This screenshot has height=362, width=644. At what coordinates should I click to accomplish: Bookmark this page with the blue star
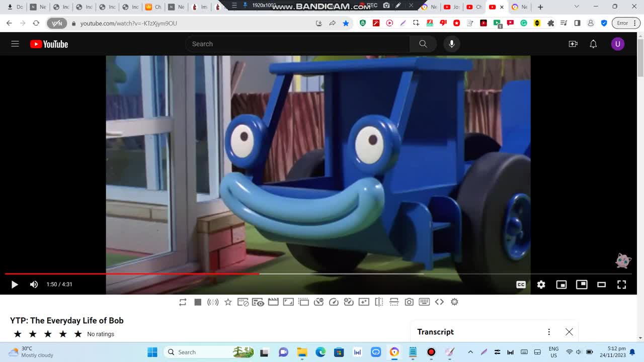point(346,23)
